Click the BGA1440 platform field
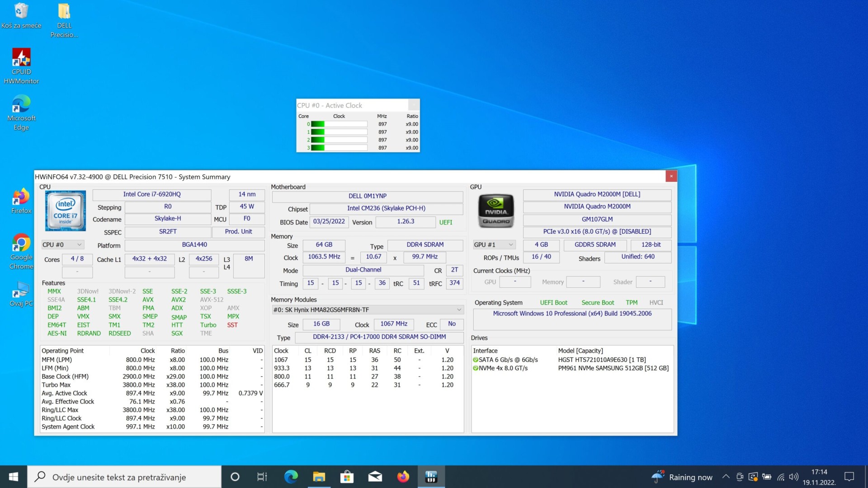Image resolution: width=868 pixels, height=488 pixels. click(x=194, y=244)
